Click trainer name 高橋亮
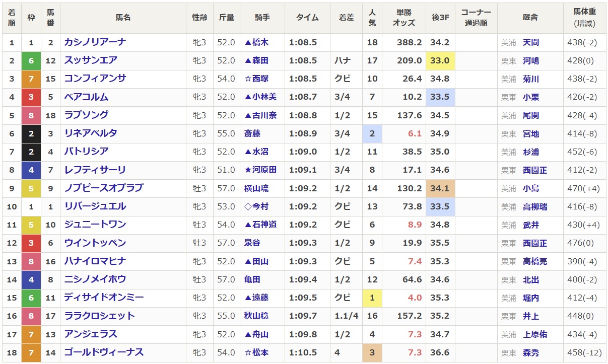This screenshot has width=608, height=364. [535, 261]
